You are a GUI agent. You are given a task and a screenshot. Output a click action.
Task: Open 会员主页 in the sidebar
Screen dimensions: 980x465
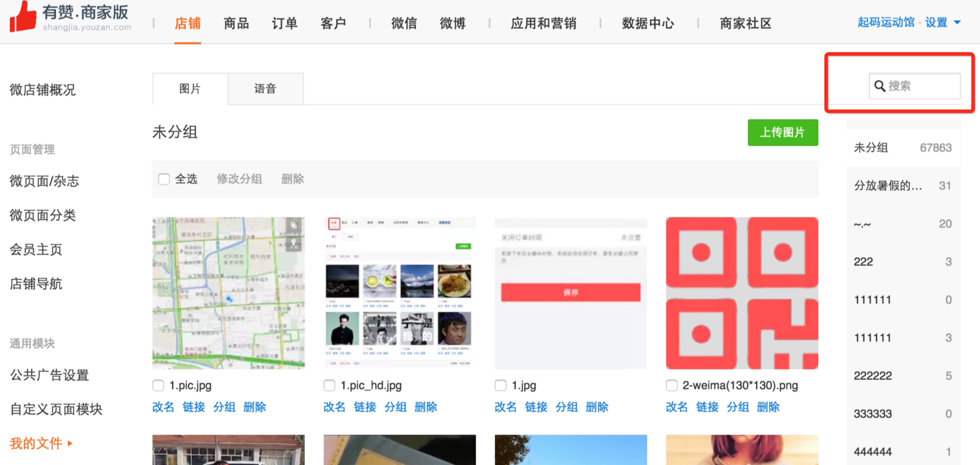point(36,249)
